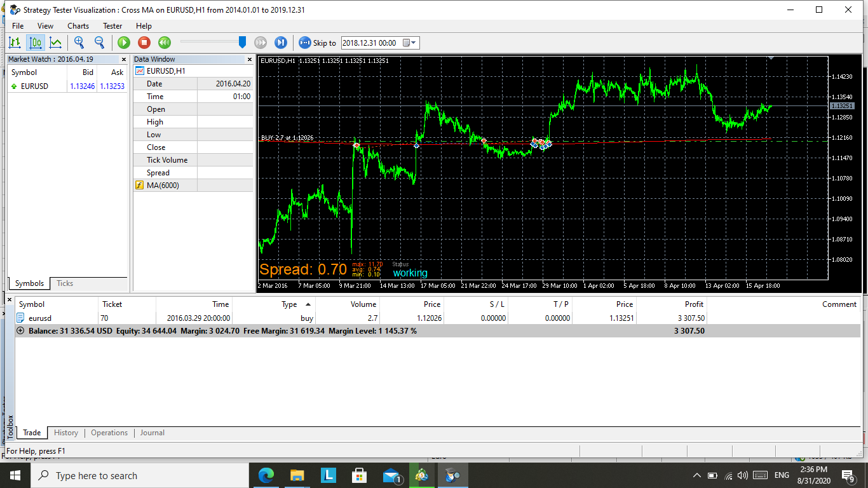Viewport: 868px width, 488px height.
Task: Click the Ticket column header
Action: click(126, 304)
